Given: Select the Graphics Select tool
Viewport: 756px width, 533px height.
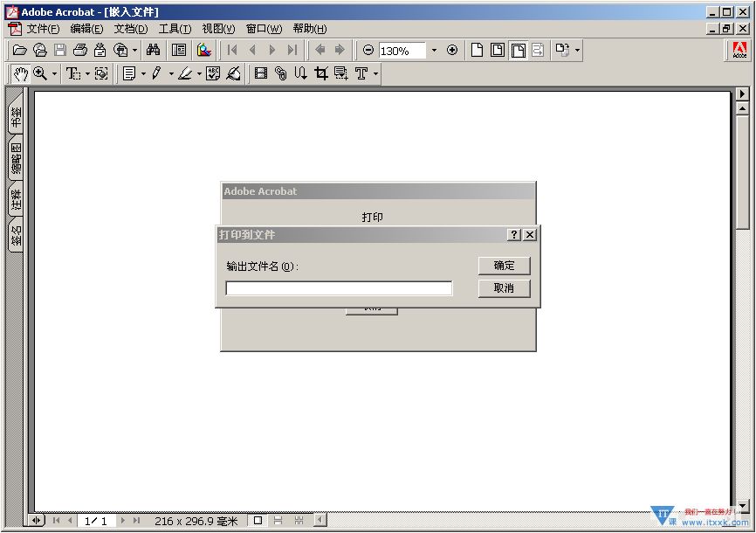Looking at the screenshot, I should (x=101, y=74).
